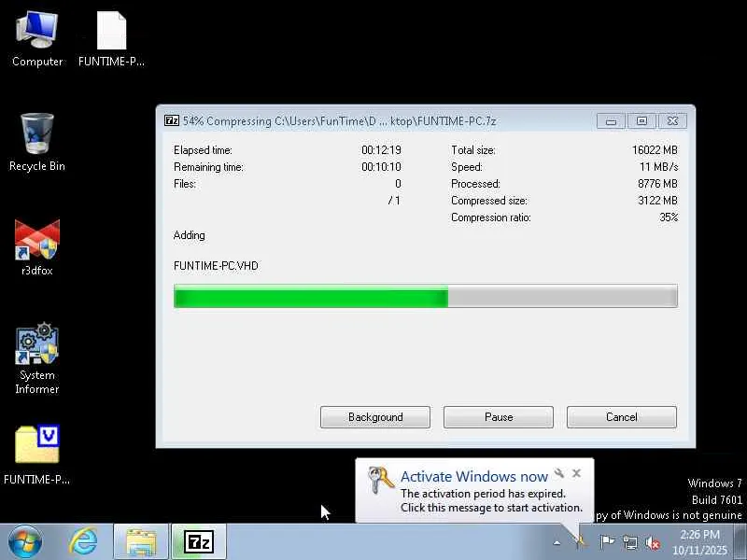
Task: Cancel the compression
Action: pos(621,417)
